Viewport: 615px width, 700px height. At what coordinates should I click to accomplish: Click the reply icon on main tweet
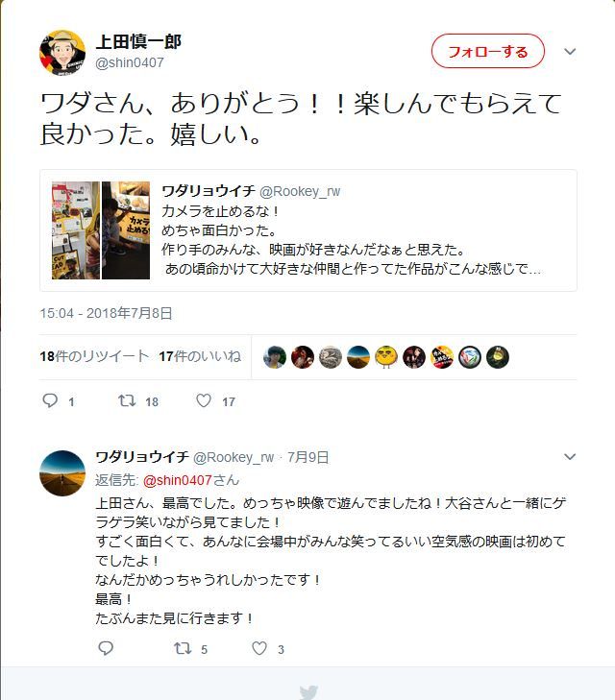50,400
